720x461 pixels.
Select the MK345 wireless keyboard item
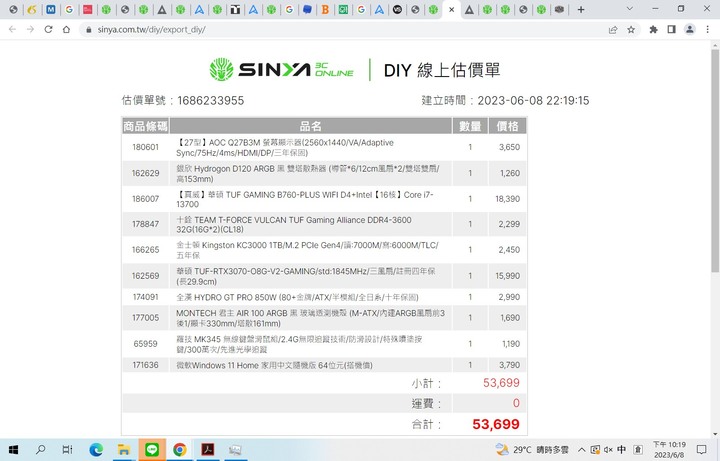click(x=299, y=344)
